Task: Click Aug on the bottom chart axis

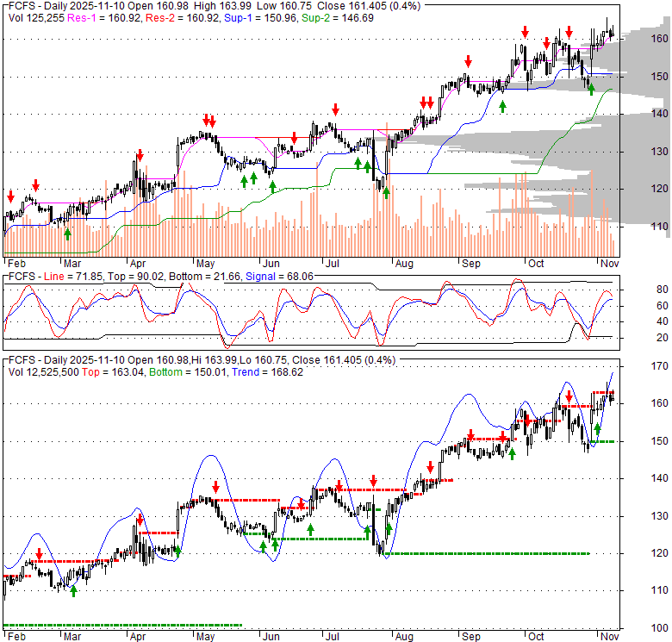Action: coord(404,637)
